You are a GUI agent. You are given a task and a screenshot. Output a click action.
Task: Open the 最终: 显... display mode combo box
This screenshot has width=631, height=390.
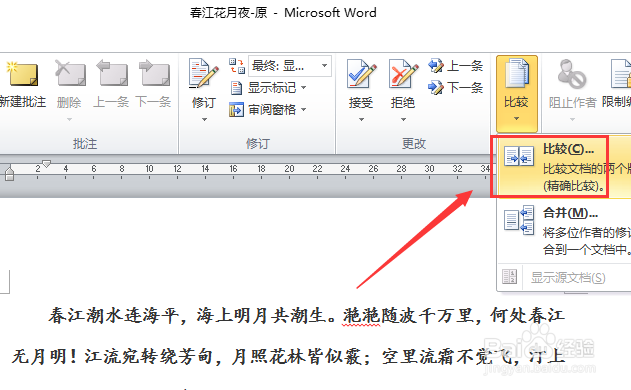[x=290, y=66]
